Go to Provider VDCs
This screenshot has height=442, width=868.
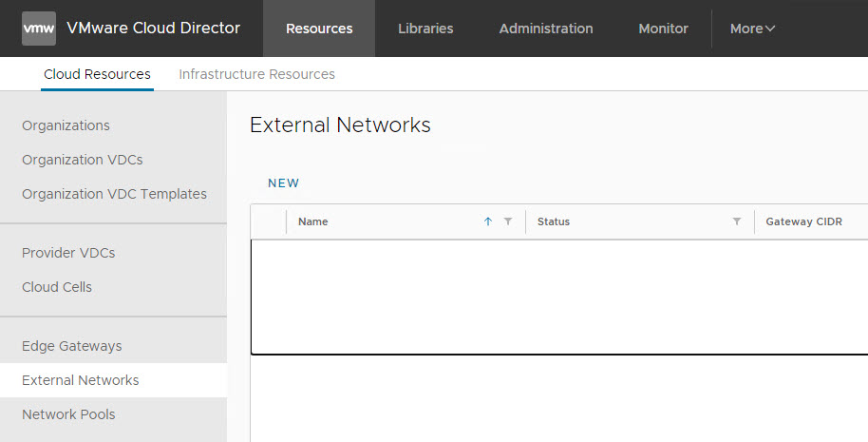[68, 253]
